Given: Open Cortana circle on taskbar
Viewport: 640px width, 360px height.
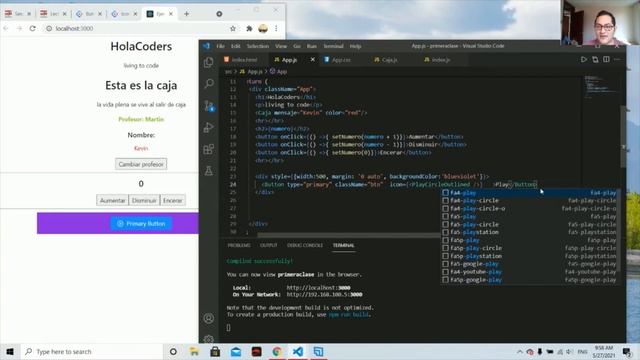Looking at the screenshot, I should 173,351.
